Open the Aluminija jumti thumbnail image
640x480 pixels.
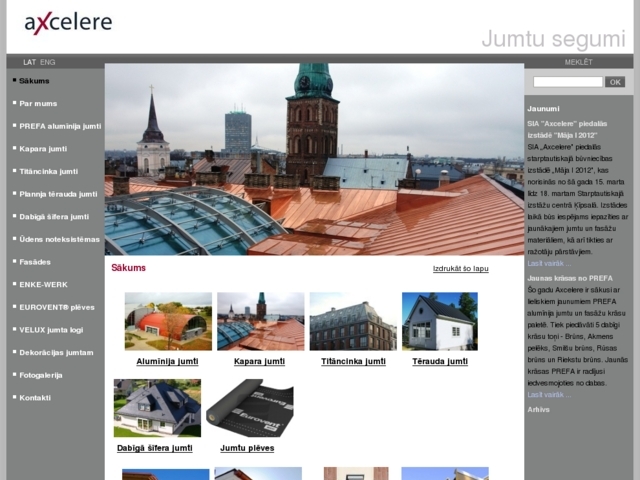click(168, 321)
